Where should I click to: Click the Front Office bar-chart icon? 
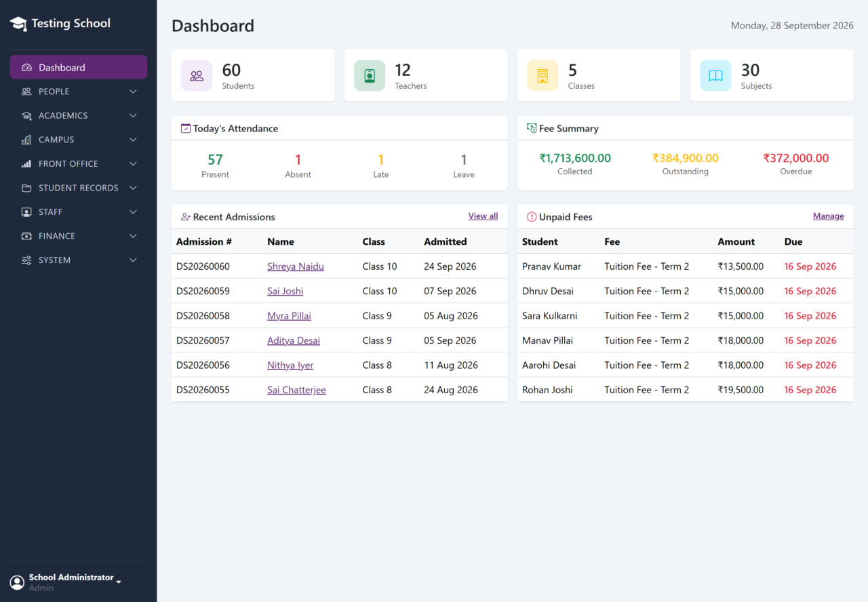[x=26, y=164]
